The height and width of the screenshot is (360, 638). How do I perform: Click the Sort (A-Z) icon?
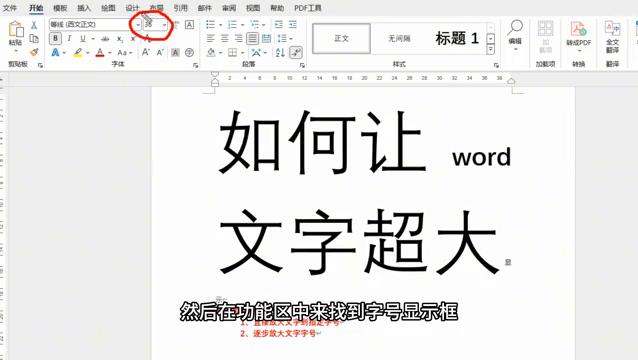click(280, 52)
